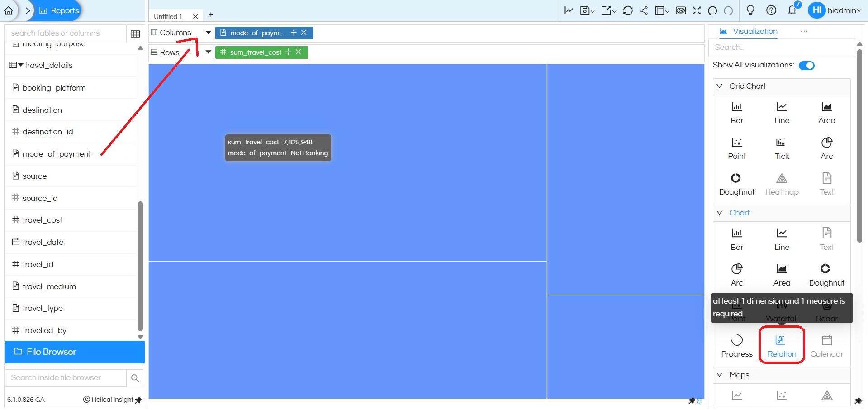Open the Columns dropdown arrow
This screenshot has height=410, width=868.
tap(208, 33)
